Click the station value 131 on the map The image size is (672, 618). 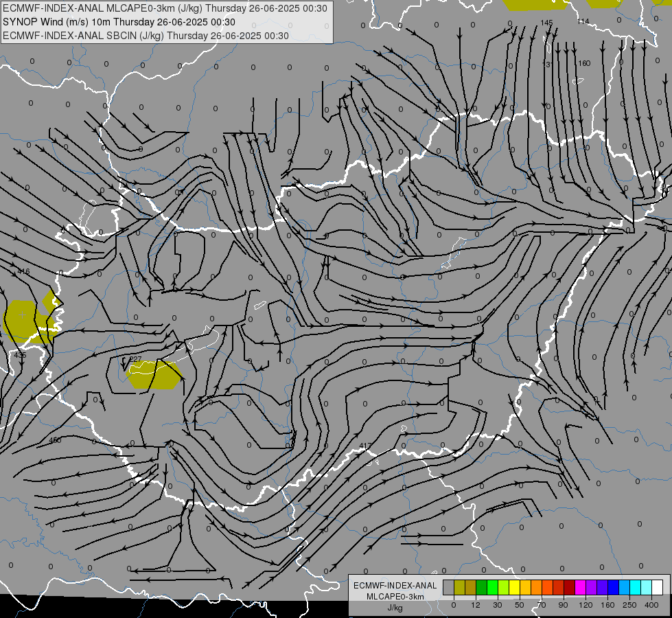(x=548, y=65)
